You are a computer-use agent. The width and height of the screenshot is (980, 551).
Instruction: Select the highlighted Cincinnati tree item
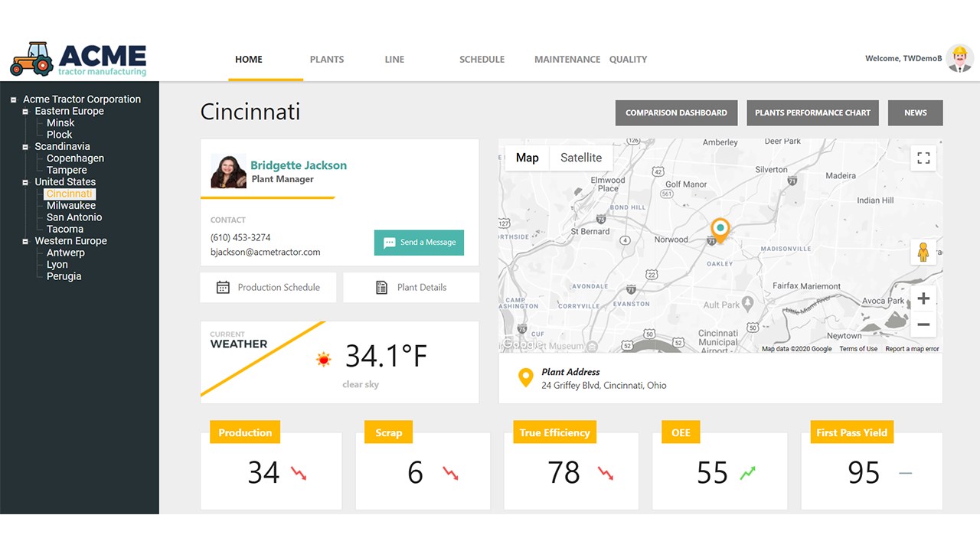point(69,194)
